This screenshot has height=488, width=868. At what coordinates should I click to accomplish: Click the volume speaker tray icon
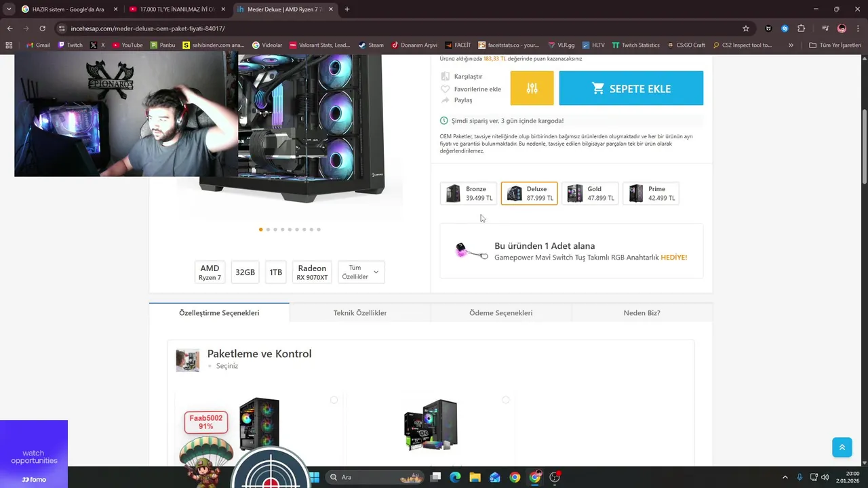point(825,477)
